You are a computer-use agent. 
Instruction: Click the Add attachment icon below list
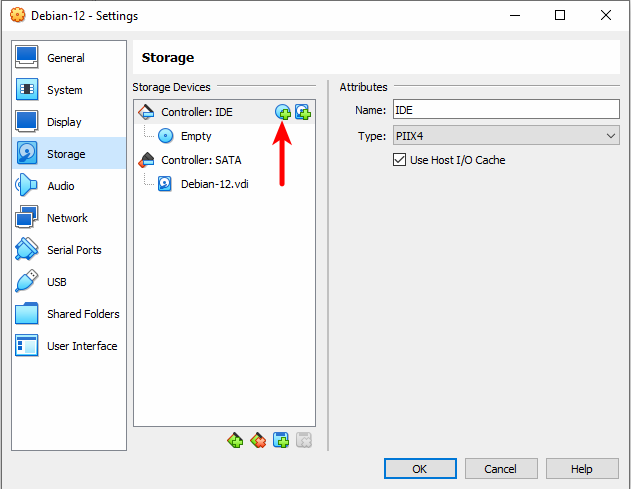(x=281, y=439)
